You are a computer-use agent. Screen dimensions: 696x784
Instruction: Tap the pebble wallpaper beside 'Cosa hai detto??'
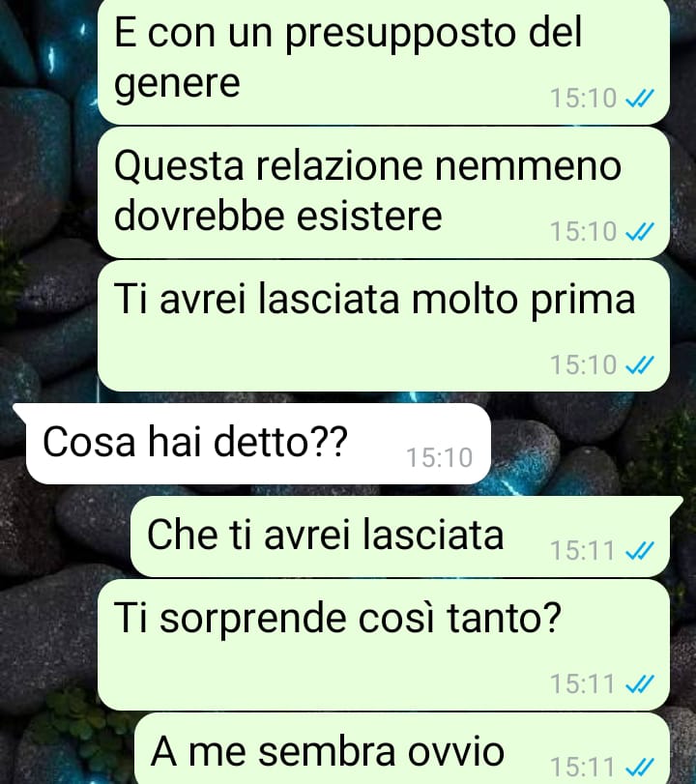(x=590, y=445)
